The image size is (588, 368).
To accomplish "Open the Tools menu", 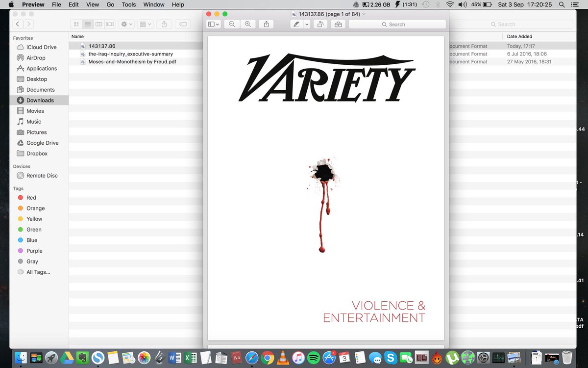I will tap(129, 4).
